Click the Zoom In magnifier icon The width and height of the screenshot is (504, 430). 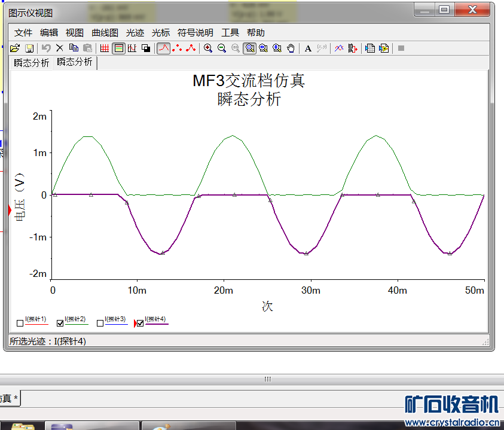coord(208,48)
